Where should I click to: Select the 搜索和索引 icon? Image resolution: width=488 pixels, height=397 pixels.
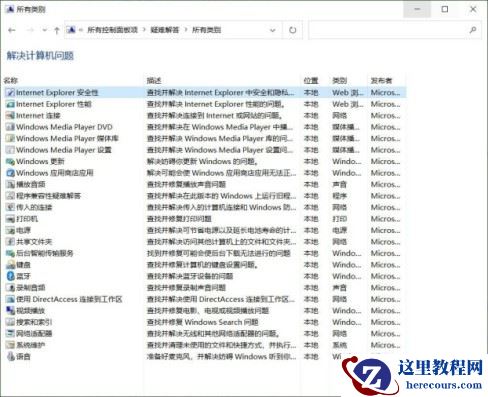pos(11,322)
